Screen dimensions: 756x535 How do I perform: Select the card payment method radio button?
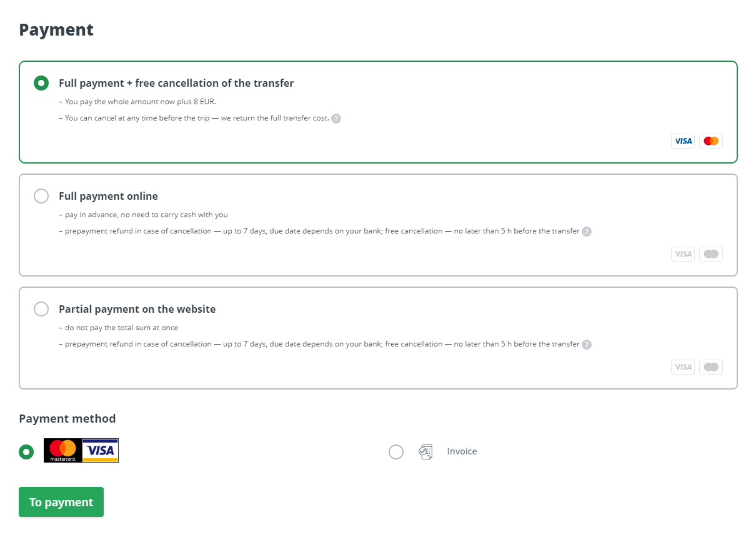[x=26, y=451]
